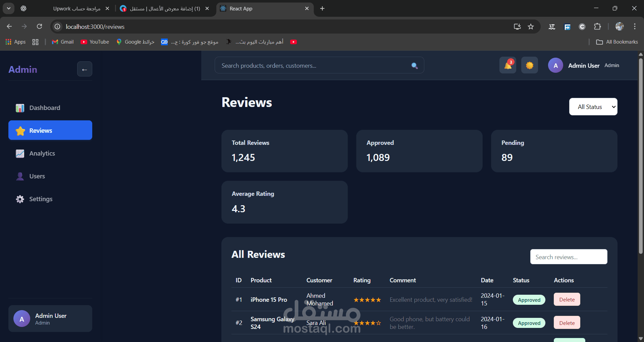The width and height of the screenshot is (644, 342).
Task: Open browser extensions puzzle icon
Action: [597, 26]
